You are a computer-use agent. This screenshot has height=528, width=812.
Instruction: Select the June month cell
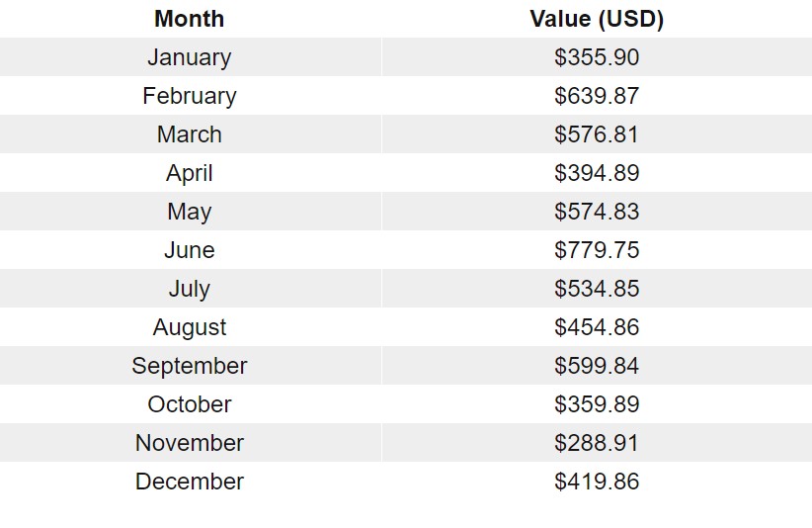[190, 250]
